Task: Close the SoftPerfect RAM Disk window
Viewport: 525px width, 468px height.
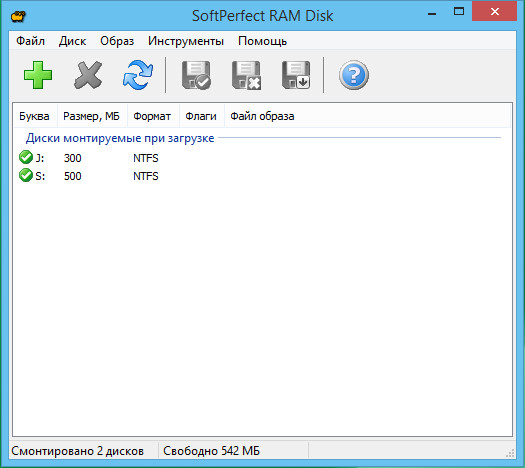Action: [495, 12]
